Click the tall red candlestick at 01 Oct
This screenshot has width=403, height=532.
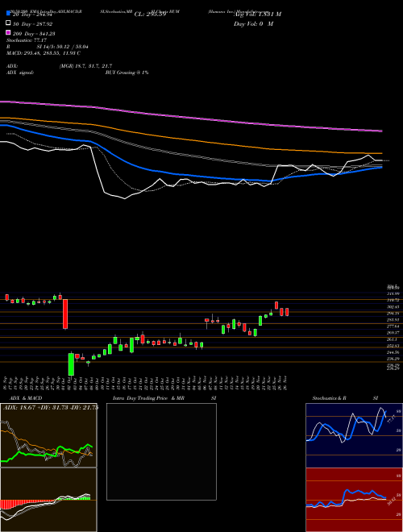pyautogui.click(x=65, y=314)
